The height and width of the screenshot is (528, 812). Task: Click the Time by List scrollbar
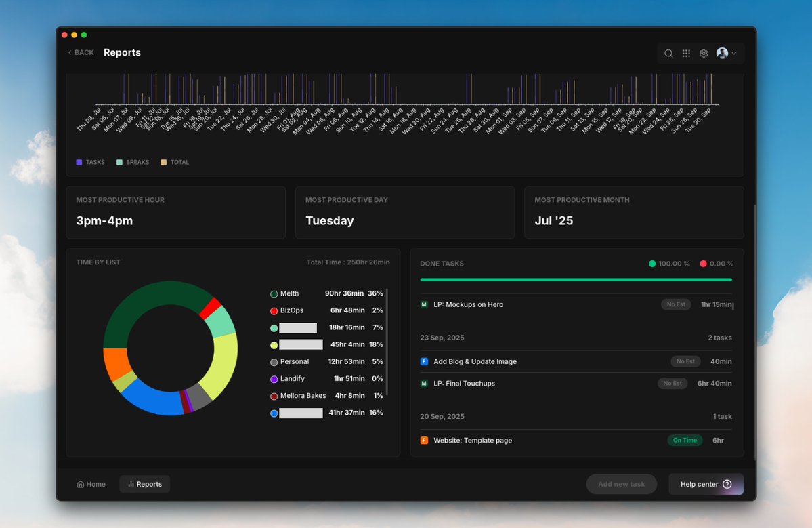tap(387, 342)
